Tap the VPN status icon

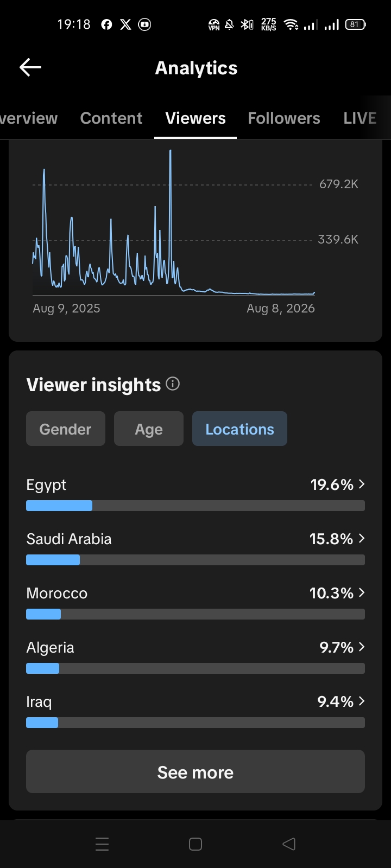click(214, 24)
